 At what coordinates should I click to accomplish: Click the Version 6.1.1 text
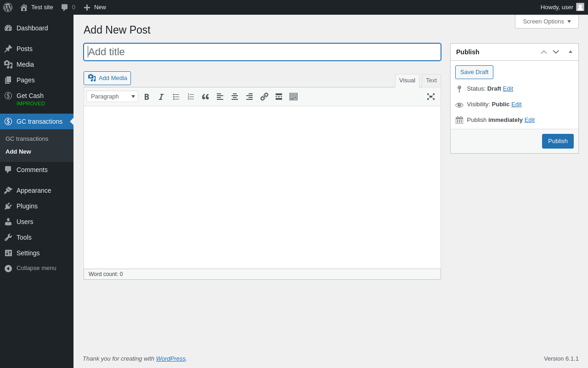pos(561,358)
